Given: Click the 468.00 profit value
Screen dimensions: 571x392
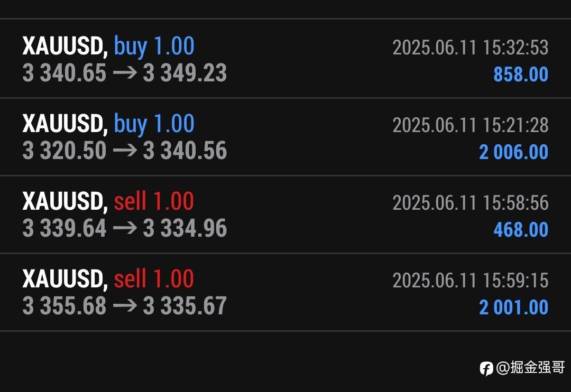Looking at the screenshot, I should click(521, 230).
